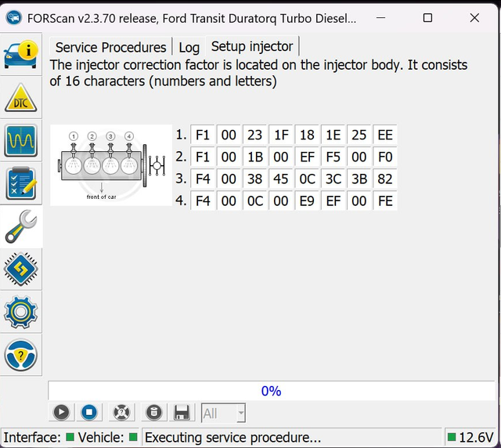Screen dimensions: 501x448
Task: Click injector 3 field containing 0C
Action: coord(307,179)
